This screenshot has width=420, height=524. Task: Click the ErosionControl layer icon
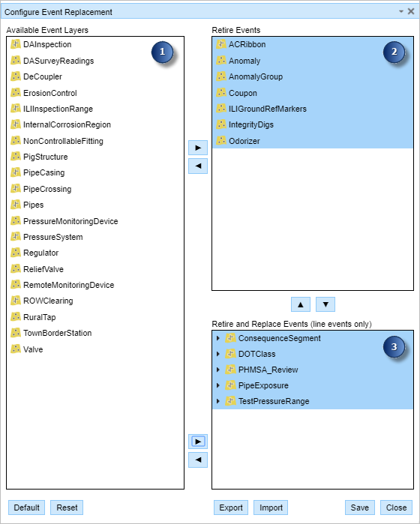point(16,92)
